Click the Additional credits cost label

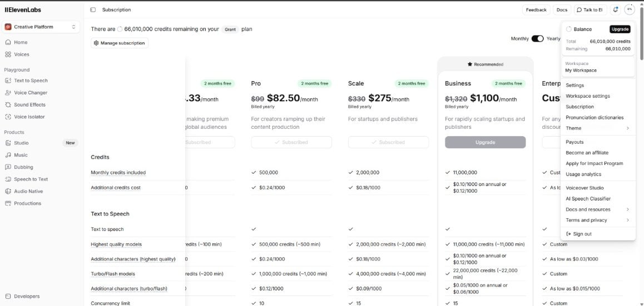coord(116,188)
